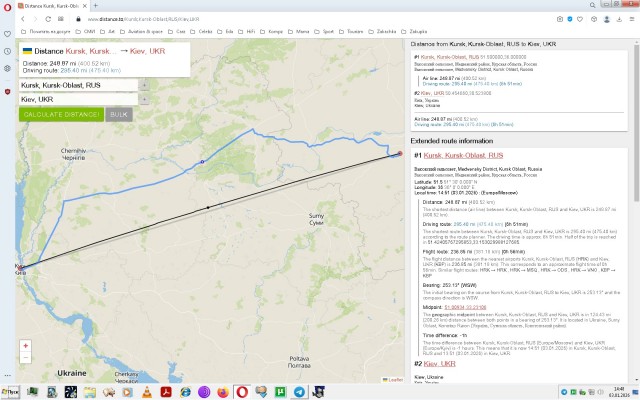Launch VLC from the taskbar

(147, 392)
